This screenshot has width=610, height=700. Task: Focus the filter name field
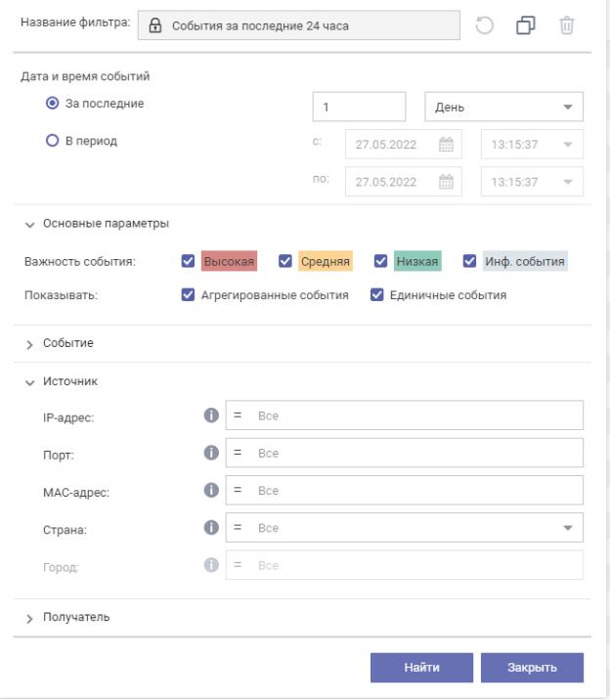pos(298,25)
